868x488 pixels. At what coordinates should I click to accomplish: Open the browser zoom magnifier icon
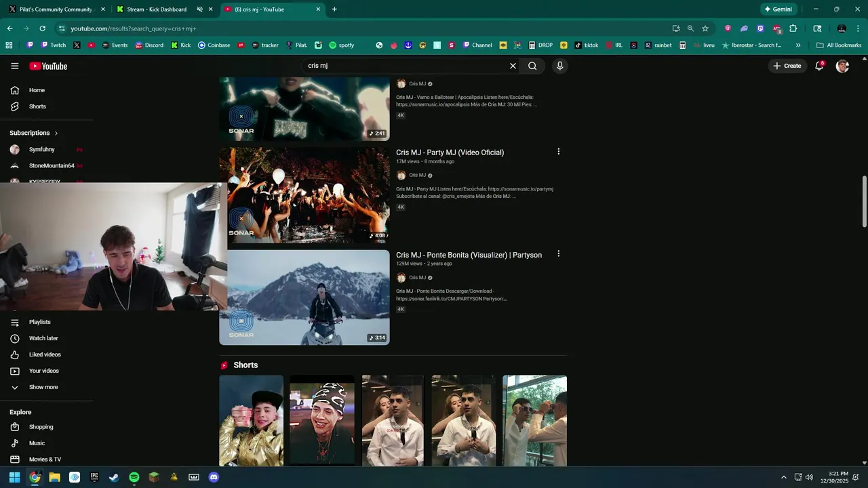(x=690, y=28)
